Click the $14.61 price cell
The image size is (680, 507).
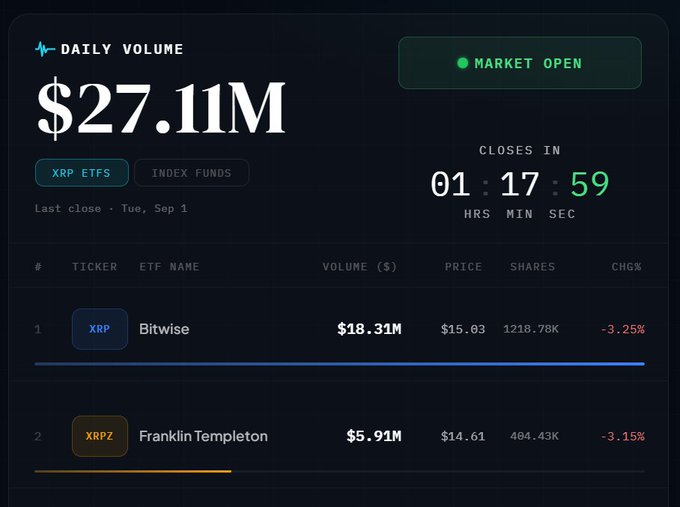click(x=463, y=436)
